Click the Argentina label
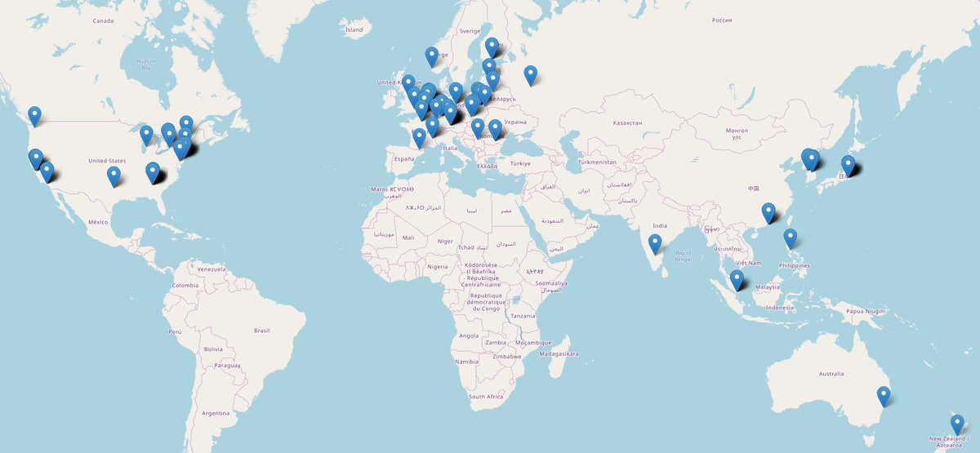Viewport: 980px width, 453px height. 216,414
